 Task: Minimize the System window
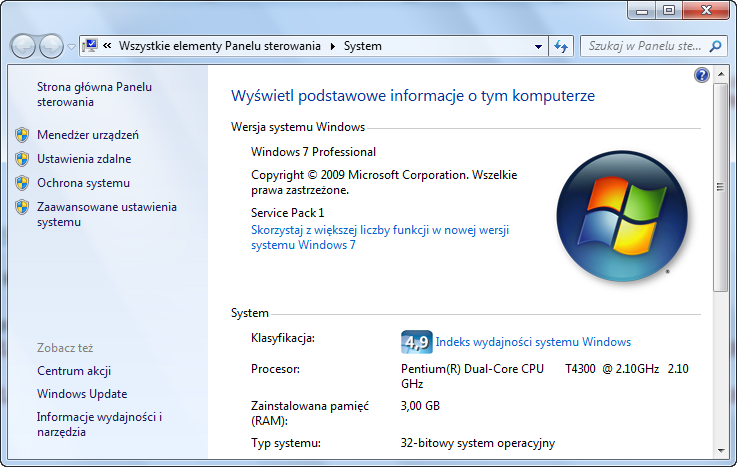pyautogui.click(x=642, y=10)
